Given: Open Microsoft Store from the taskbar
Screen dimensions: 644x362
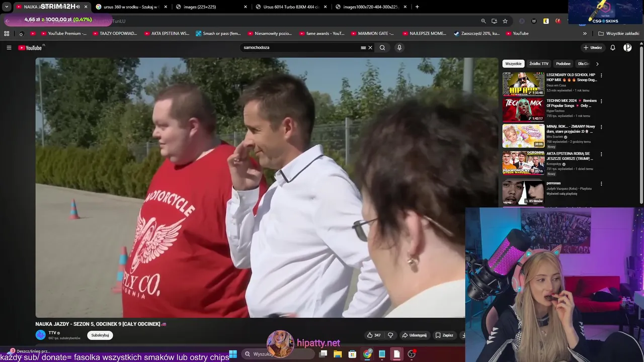Looking at the screenshot, I should [x=352, y=354].
